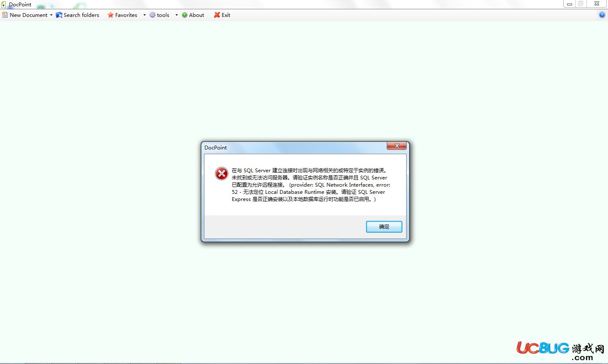Click the red X Exit button

(222, 15)
